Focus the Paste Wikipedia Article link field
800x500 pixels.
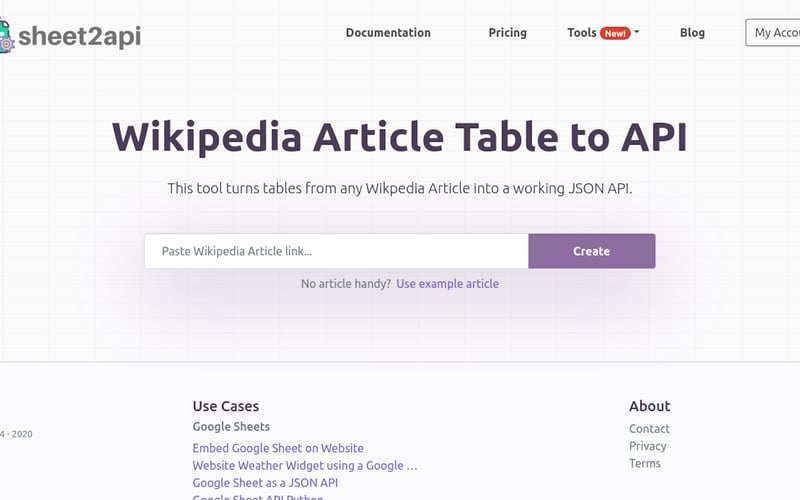point(336,251)
